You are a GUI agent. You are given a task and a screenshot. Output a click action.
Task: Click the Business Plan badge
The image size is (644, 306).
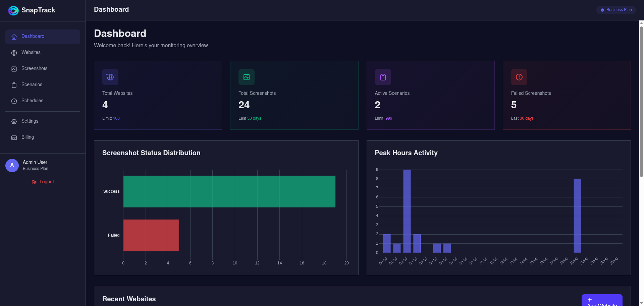pyautogui.click(x=616, y=10)
